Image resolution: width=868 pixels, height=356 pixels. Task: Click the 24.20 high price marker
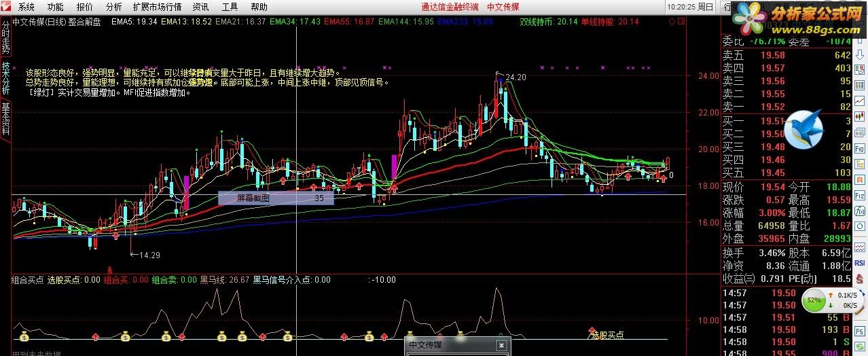(516, 77)
